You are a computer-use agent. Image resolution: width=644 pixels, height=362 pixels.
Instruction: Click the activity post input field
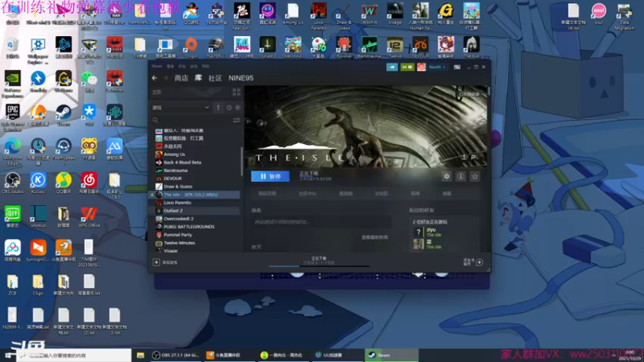(x=320, y=222)
